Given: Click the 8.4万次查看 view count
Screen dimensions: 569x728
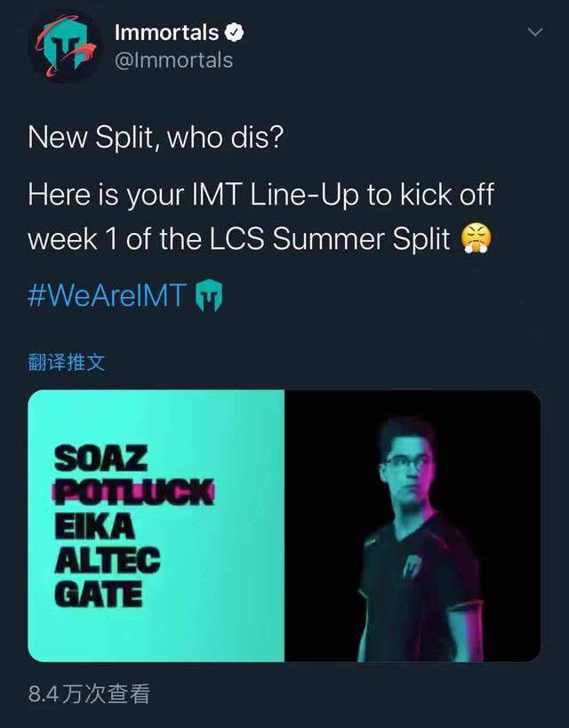Looking at the screenshot, I should click(89, 693).
